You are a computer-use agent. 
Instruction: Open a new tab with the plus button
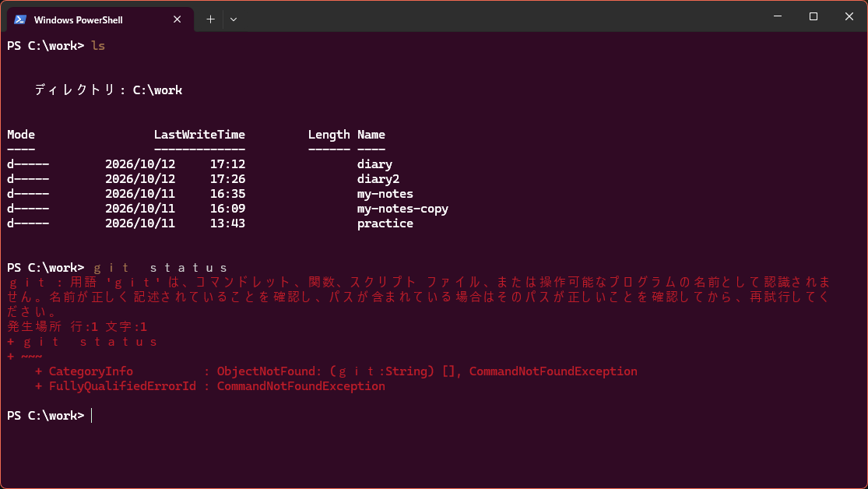(x=210, y=19)
